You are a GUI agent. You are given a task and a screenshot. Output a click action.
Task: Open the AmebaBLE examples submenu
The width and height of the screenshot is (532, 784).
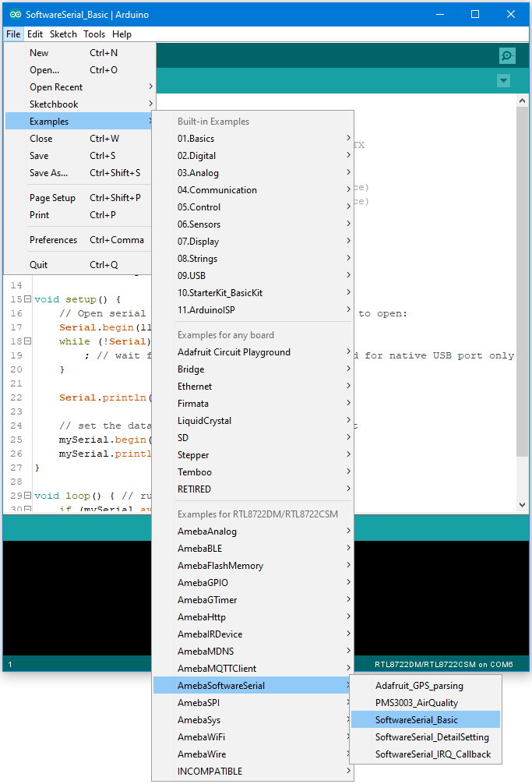(253, 549)
